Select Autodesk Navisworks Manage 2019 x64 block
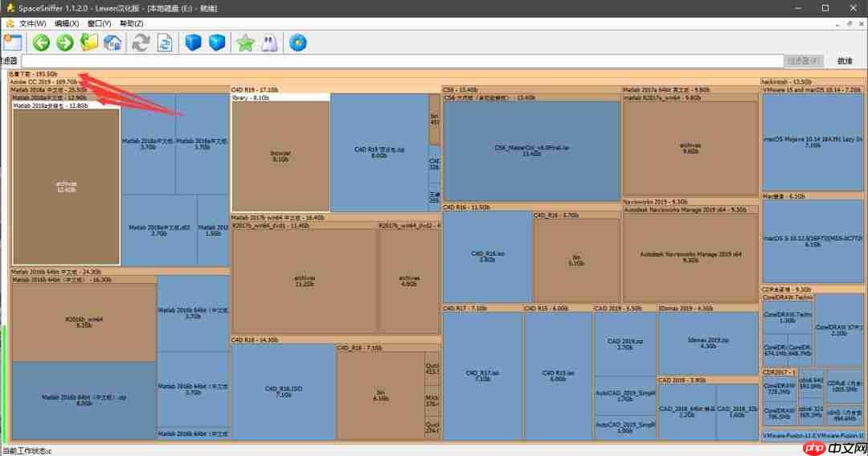868x456 pixels. point(690,257)
